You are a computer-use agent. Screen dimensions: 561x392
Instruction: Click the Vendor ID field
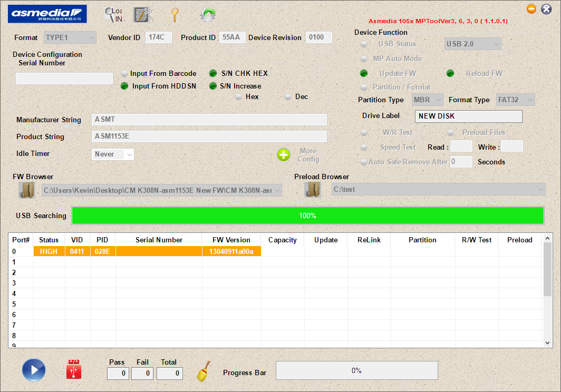point(159,37)
